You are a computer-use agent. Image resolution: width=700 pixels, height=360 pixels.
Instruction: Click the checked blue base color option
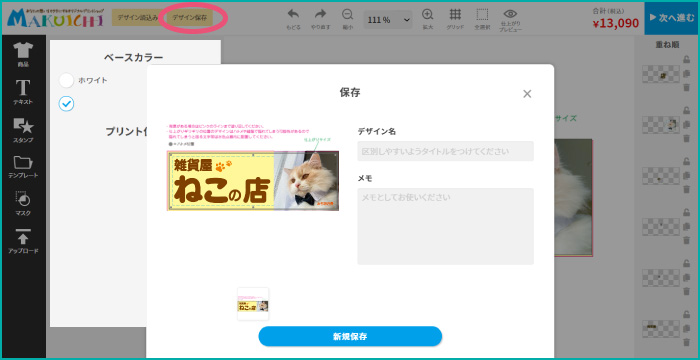point(66,104)
